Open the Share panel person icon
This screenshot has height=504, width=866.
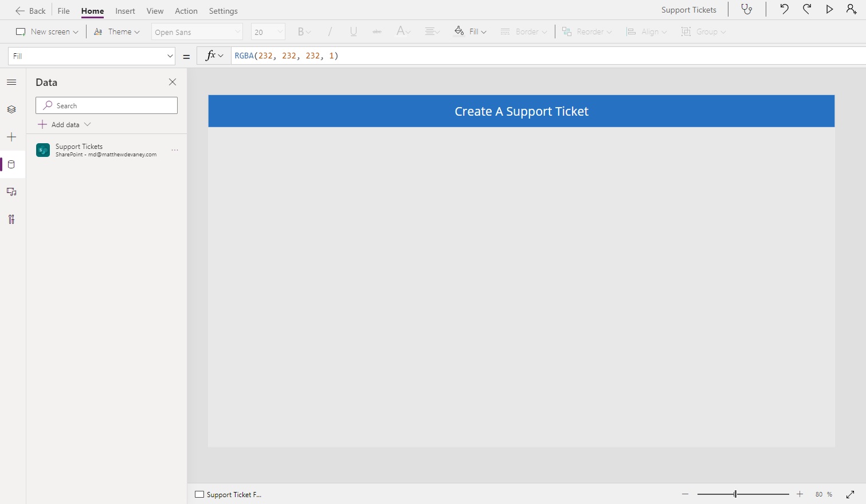point(852,9)
